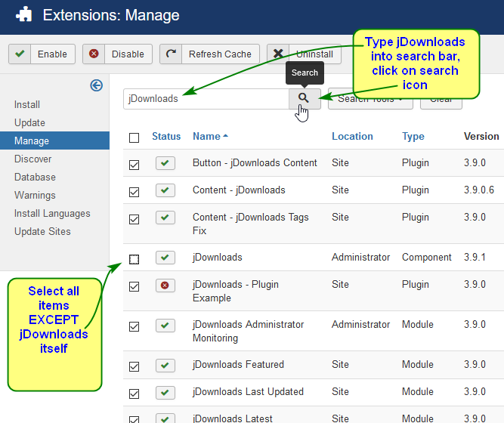Image resolution: width=504 pixels, height=423 pixels.
Task: Select Manage in the sidebar
Action: click(x=54, y=140)
